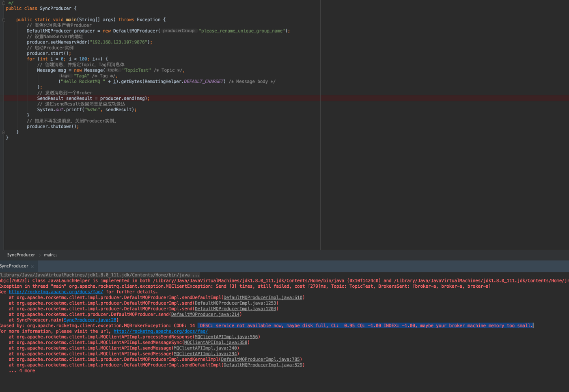This screenshot has height=392, width=569.
Task: Click the jdk1.8.0_111 java command line in console
Action: tap(100, 275)
